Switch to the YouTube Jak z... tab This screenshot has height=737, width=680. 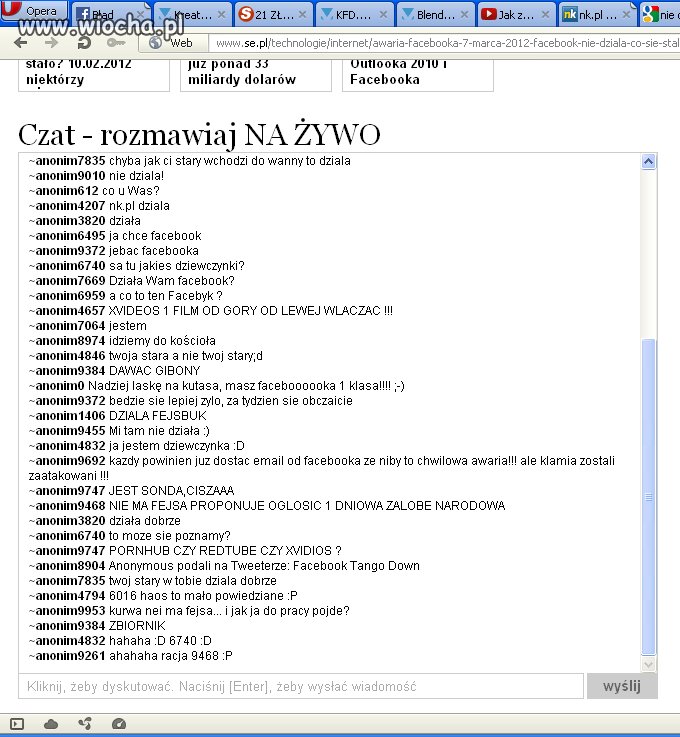pos(516,15)
